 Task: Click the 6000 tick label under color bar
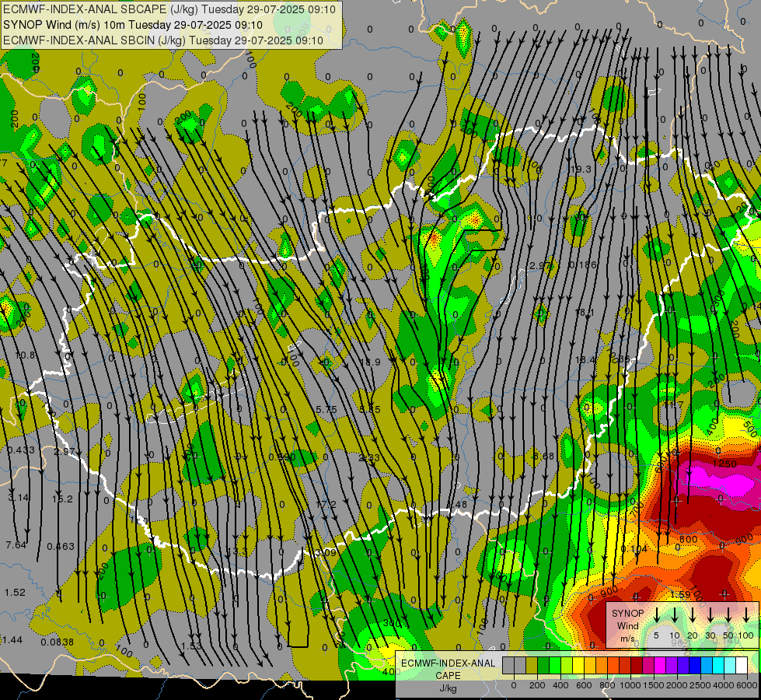[748, 685]
